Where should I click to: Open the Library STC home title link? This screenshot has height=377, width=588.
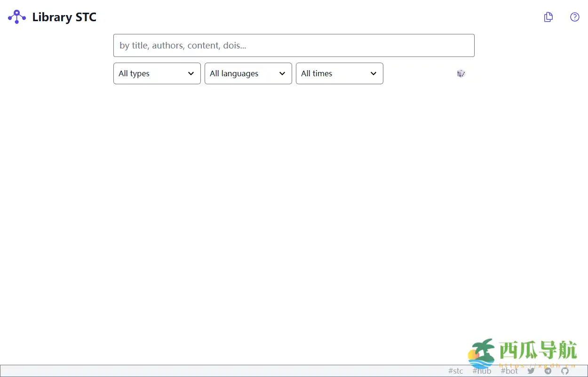point(64,17)
